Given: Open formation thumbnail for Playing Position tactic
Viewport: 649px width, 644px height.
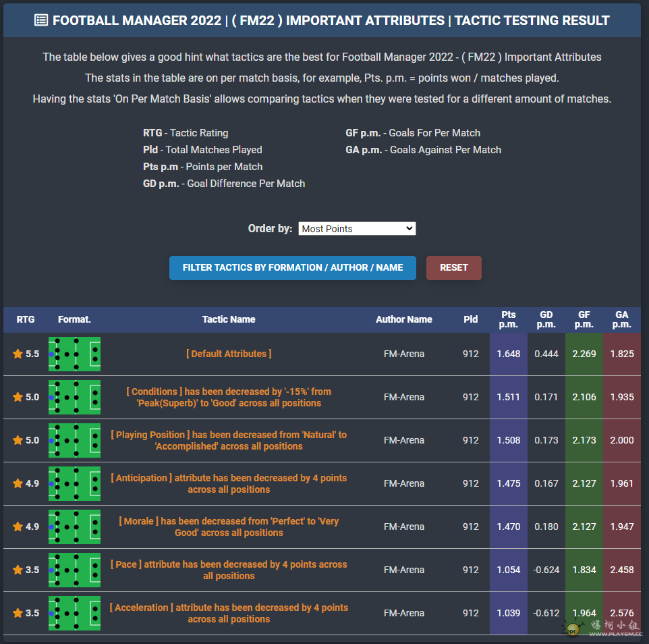Looking at the screenshot, I should [x=74, y=440].
